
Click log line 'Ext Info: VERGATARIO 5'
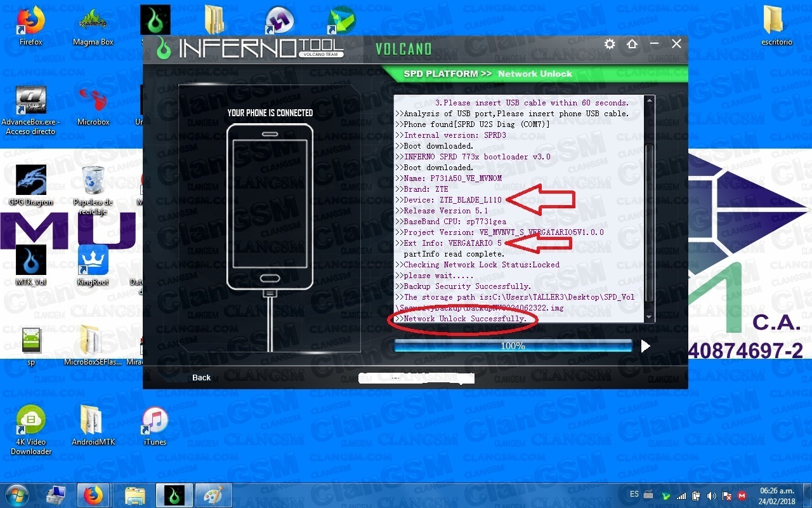pyautogui.click(x=450, y=243)
